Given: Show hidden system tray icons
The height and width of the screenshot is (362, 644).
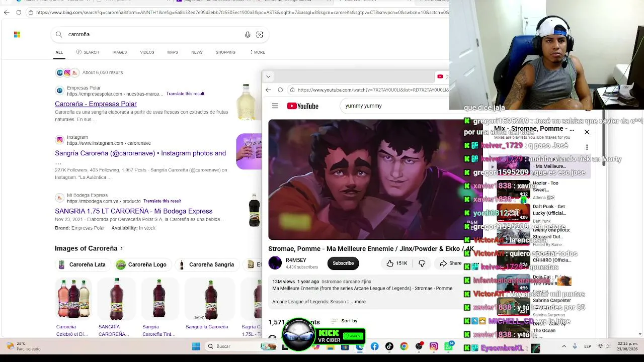Looking at the screenshot, I should pos(564,346).
